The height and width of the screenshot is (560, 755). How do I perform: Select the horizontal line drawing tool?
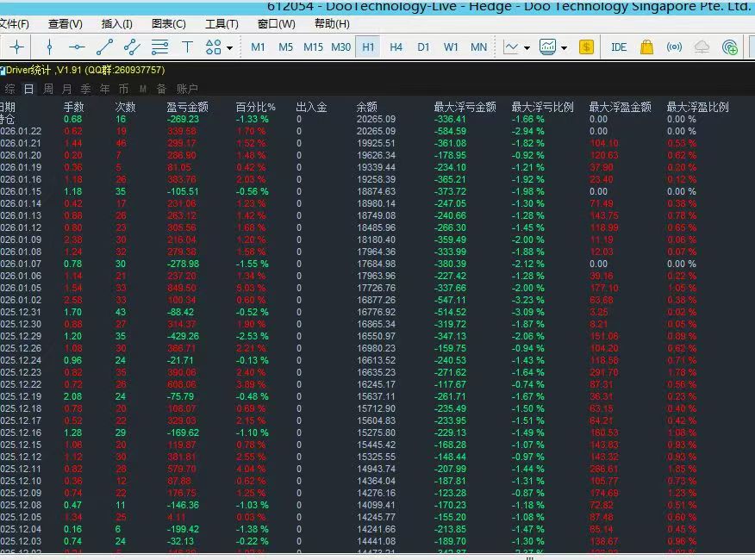(x=76, y=47)
